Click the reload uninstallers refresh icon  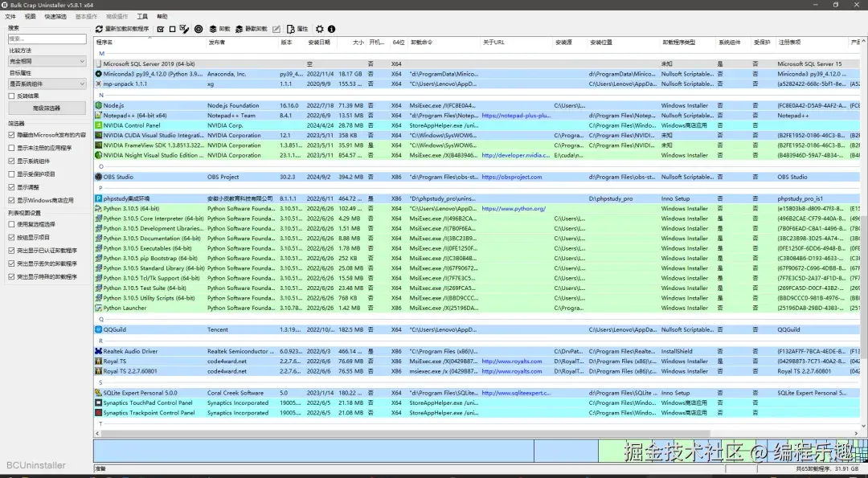coord(99,29)
